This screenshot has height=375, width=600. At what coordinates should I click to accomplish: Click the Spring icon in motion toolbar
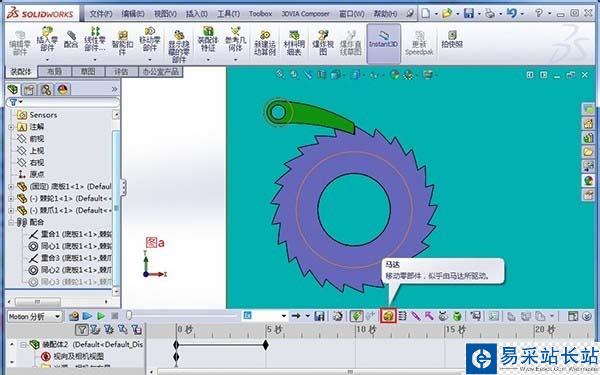pos(403,316)
